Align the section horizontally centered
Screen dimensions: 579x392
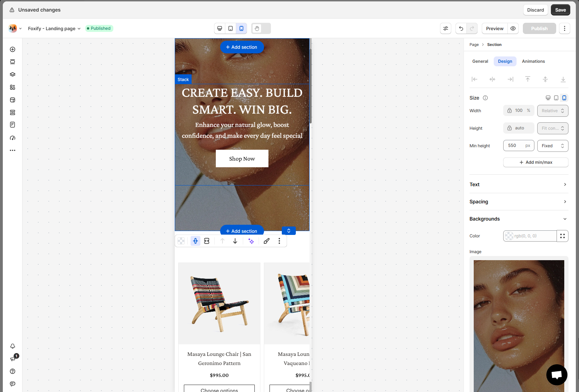492,79
